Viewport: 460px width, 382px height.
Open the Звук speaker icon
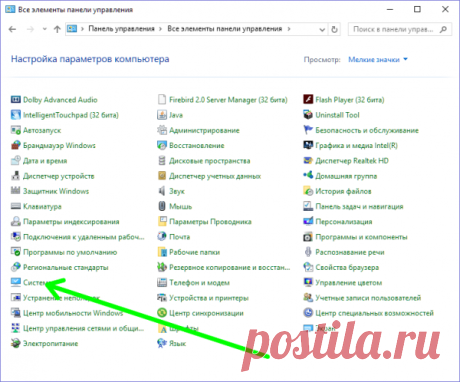tap(162, 191)
